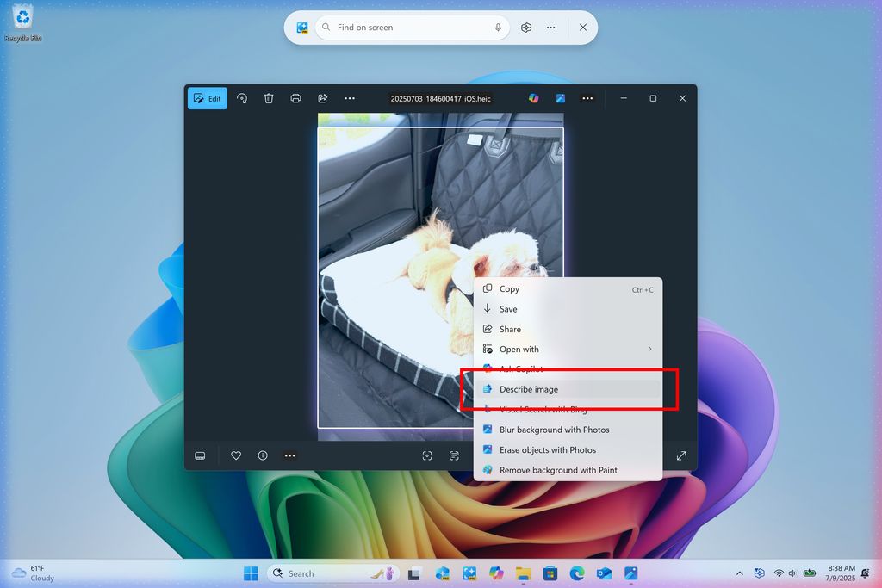The height and width of the screenshot is (588, 882).
Task: Choose Blur background with Photos
Action: 554,430
